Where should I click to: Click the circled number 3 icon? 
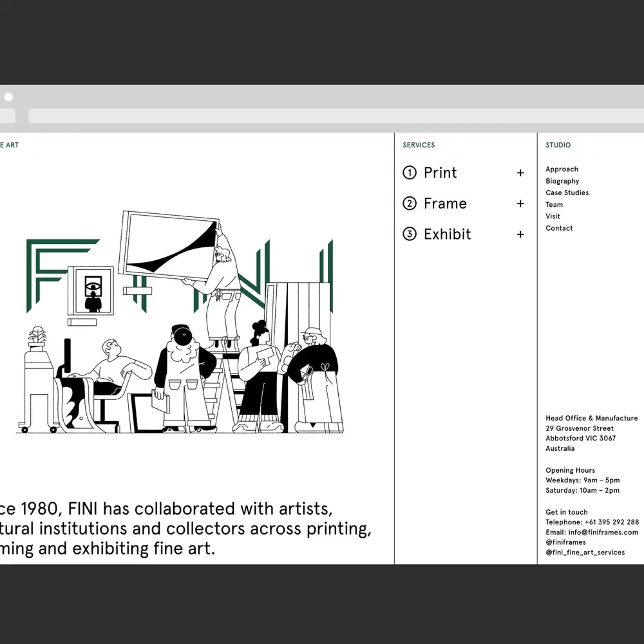tap(410, 234)
